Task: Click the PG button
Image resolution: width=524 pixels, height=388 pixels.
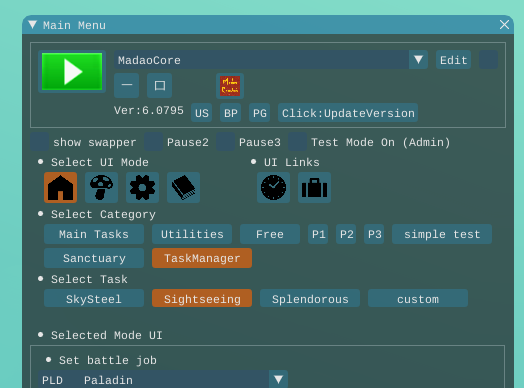Action: tap(260, 113)
